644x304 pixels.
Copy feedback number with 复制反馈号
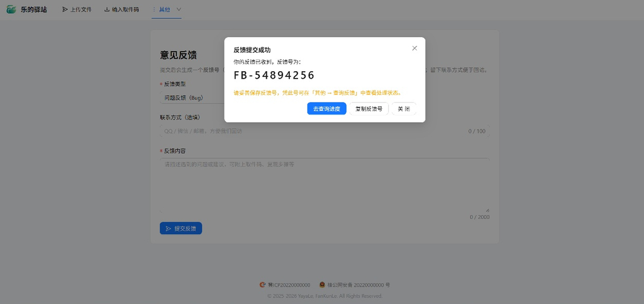click(369, 109)
